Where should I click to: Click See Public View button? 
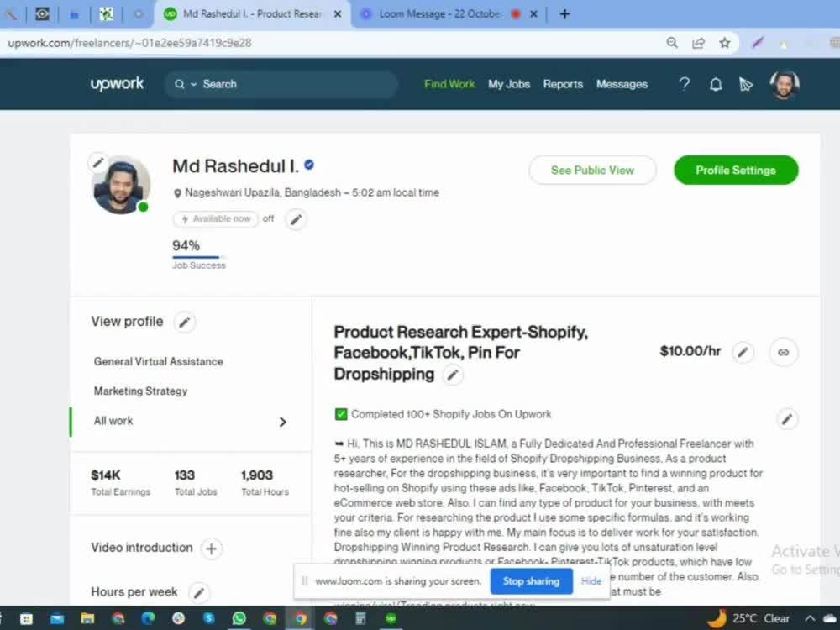(592, 171)
